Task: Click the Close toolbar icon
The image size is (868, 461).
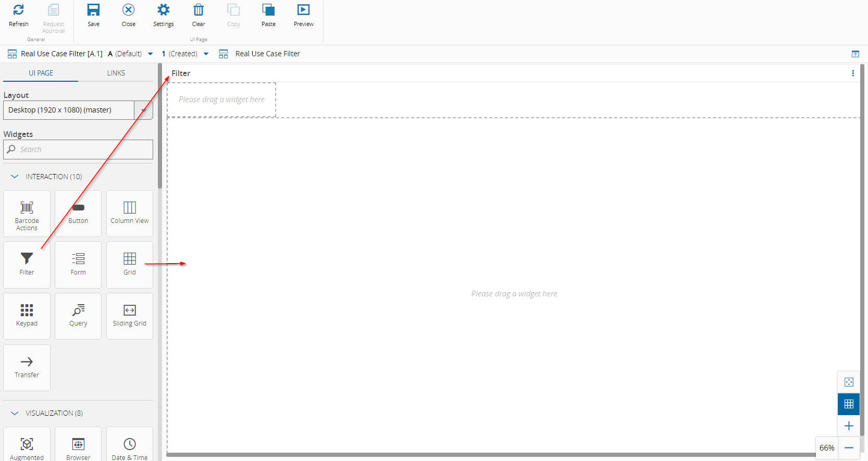Action: coord(128,10)
